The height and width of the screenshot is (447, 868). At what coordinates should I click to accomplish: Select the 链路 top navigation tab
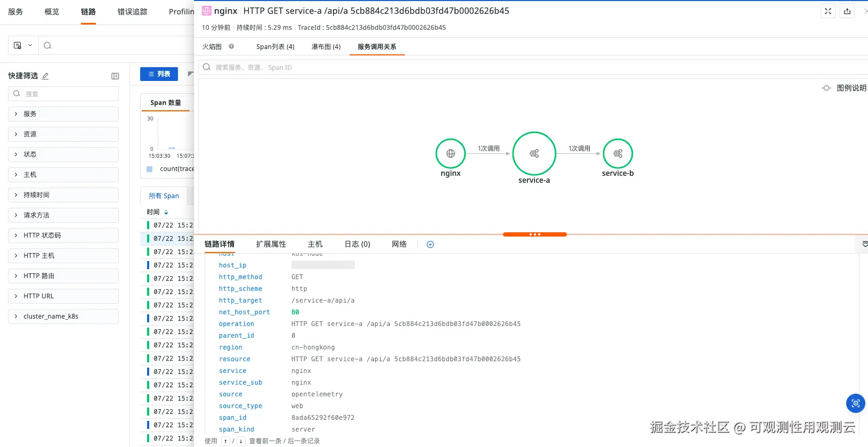[x=88, y=12]
